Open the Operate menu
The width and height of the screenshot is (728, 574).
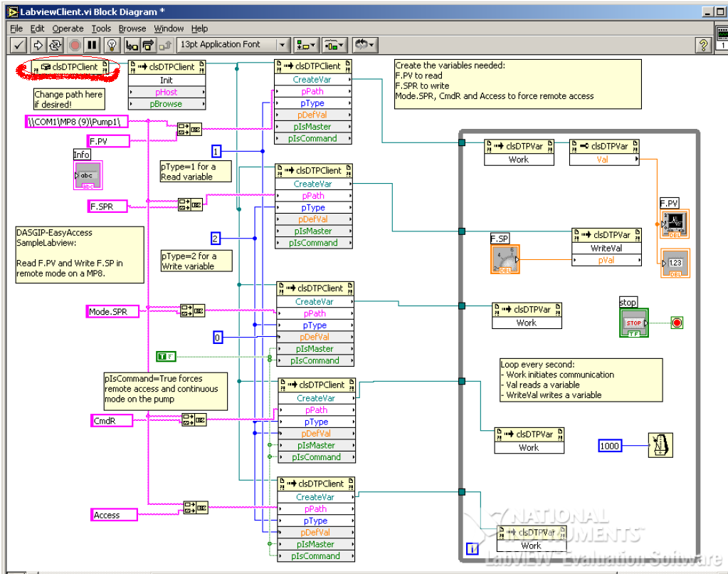coord(68,28)
